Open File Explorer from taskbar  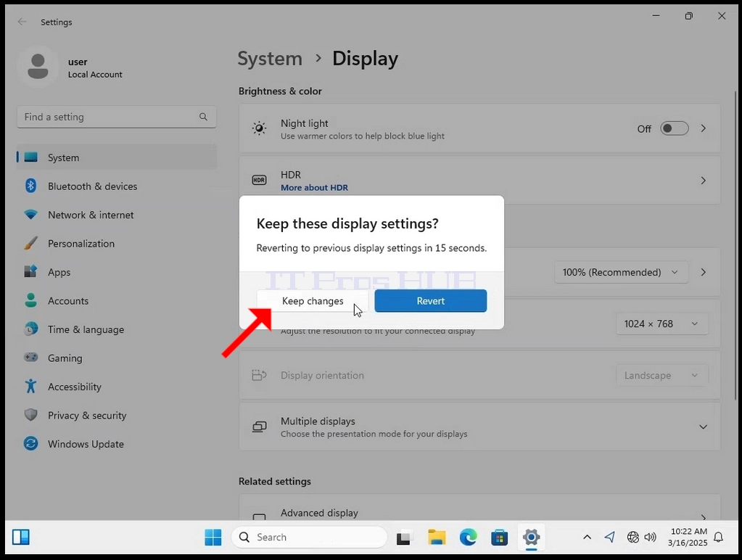click(437, 538)
